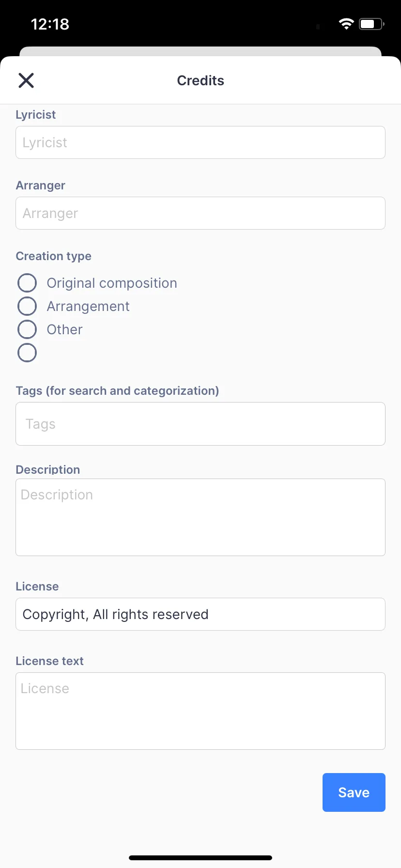Click the Save button

354,792
